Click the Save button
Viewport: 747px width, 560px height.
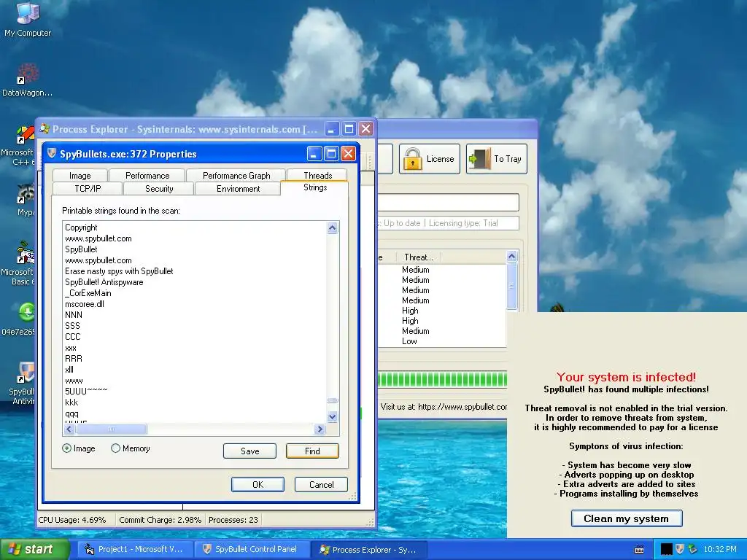pos(249,451)
